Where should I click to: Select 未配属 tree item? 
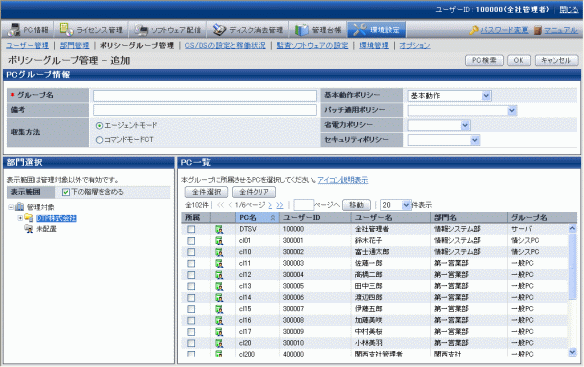coord(46,229)
